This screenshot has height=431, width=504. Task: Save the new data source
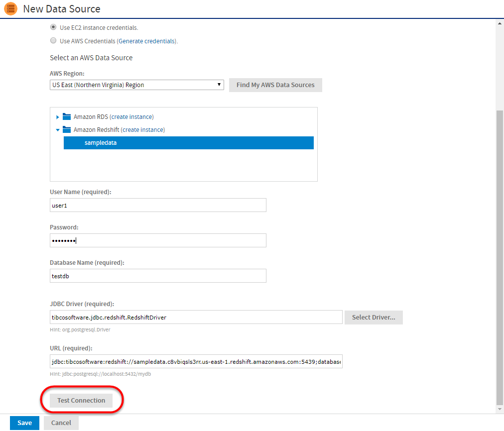point(24,423)
